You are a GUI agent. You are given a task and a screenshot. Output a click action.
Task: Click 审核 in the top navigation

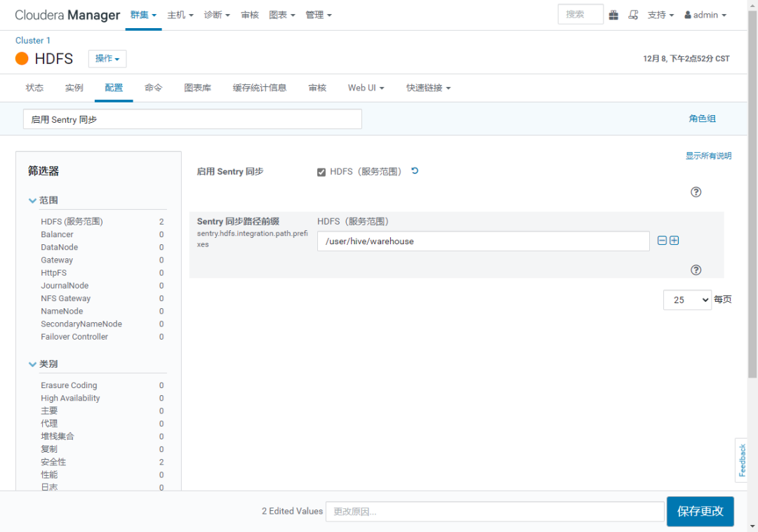pos(250,15)
